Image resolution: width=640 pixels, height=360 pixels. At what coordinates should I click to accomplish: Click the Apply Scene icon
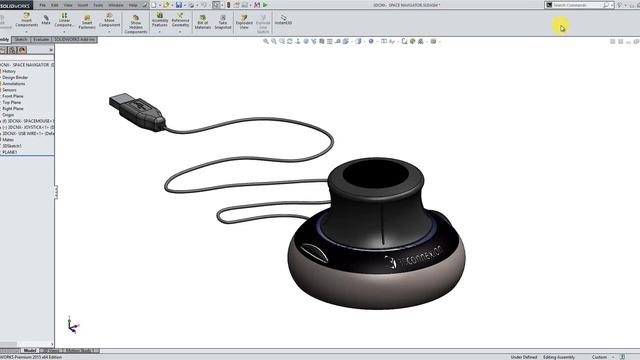click(420, 41)
